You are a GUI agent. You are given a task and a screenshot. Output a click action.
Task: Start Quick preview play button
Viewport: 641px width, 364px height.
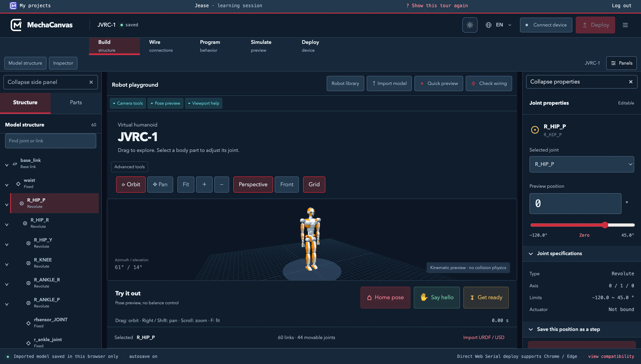(x=438, y=83)
